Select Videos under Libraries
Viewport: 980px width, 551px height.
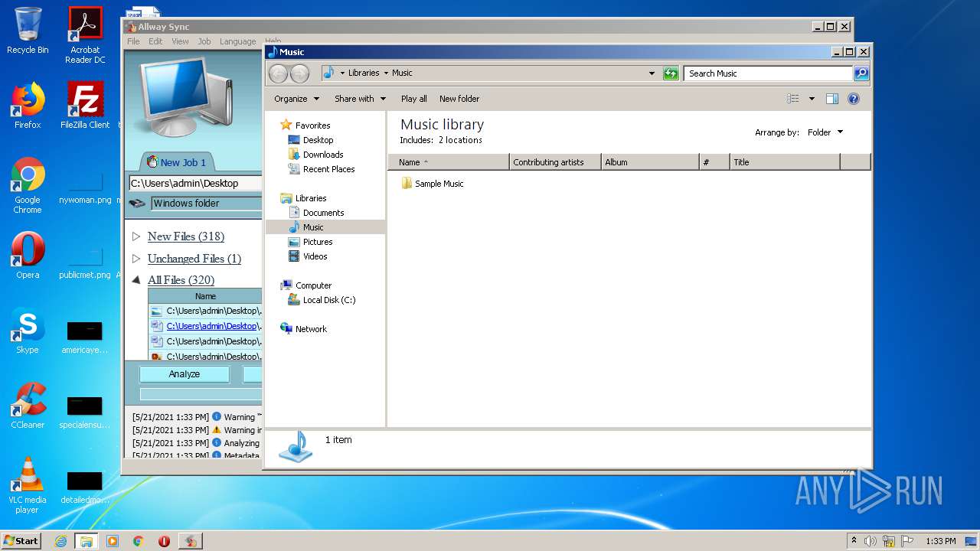coord(308,256)
